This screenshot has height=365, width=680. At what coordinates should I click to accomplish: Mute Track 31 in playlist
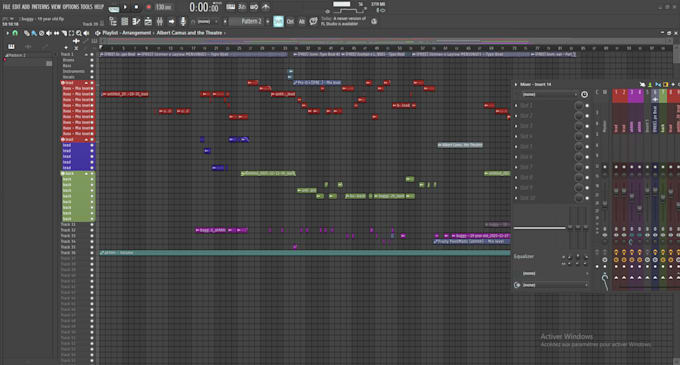(92, 225)
